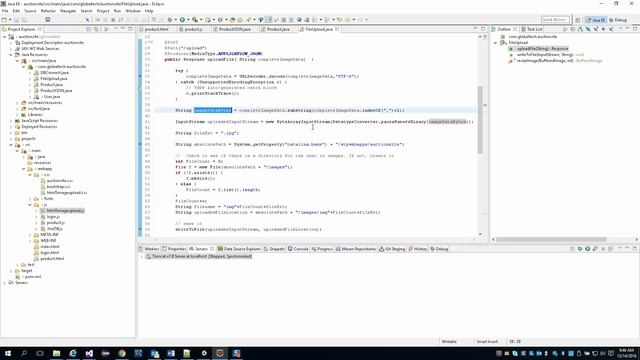Collapse the auctionsite project node

pos(4,37)
